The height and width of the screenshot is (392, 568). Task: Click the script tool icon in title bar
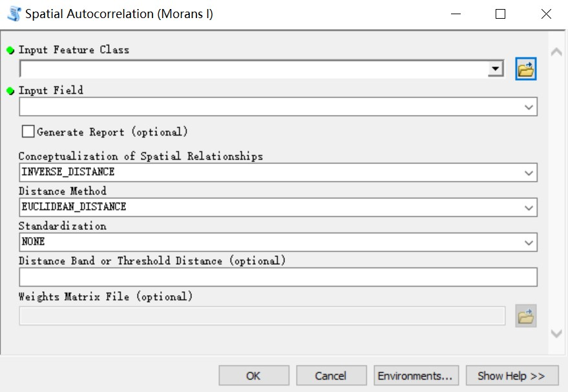14,14
